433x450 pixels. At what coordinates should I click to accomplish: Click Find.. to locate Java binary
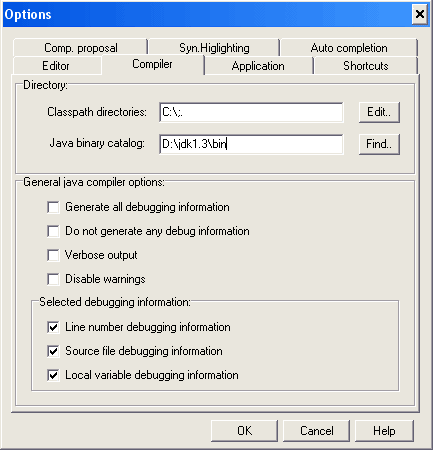379,144
